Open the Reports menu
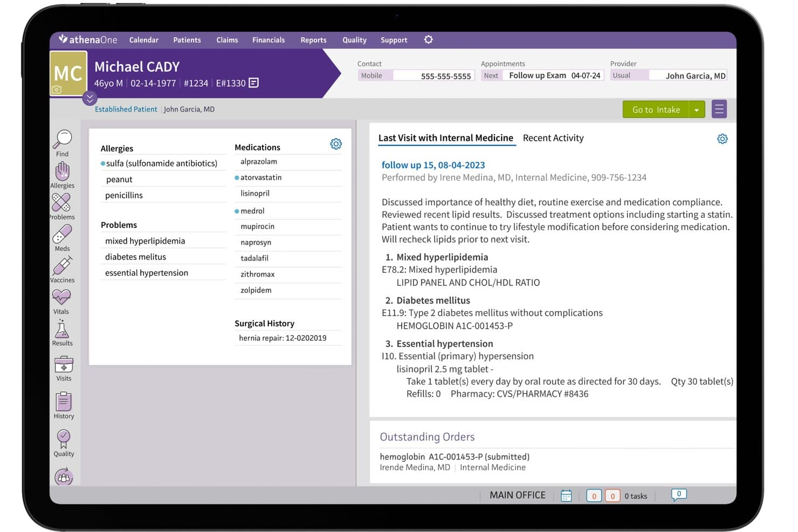Image resolution: width=798 pixels, height=532 pixels. pyautogui.click(x=313, y=40)
